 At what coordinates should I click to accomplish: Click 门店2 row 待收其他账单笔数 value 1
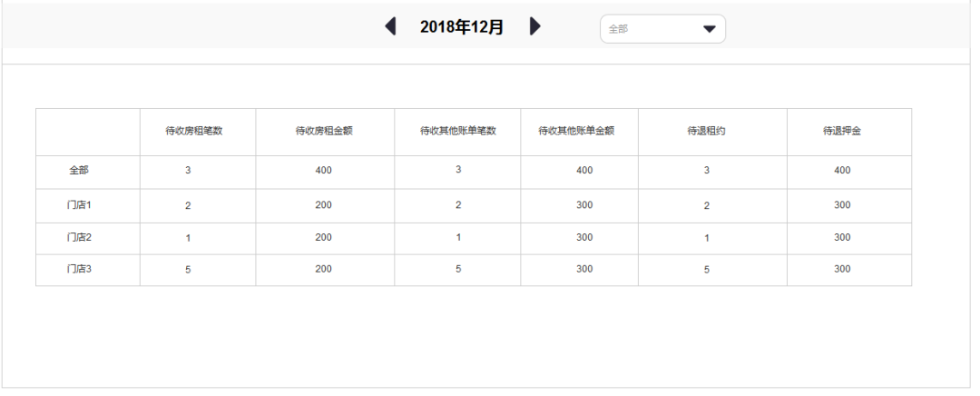[458, 238]
